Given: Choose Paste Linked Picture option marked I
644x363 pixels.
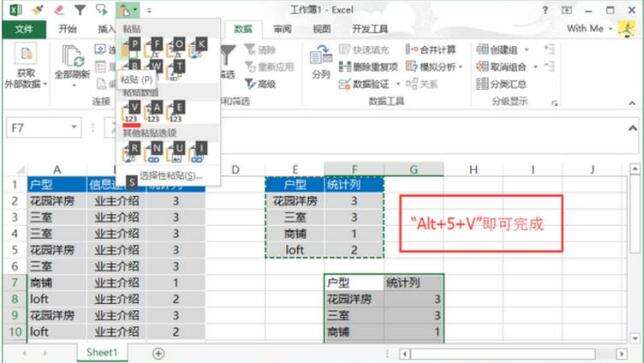Looking at the screenshot, I should (x=197, y=152).
